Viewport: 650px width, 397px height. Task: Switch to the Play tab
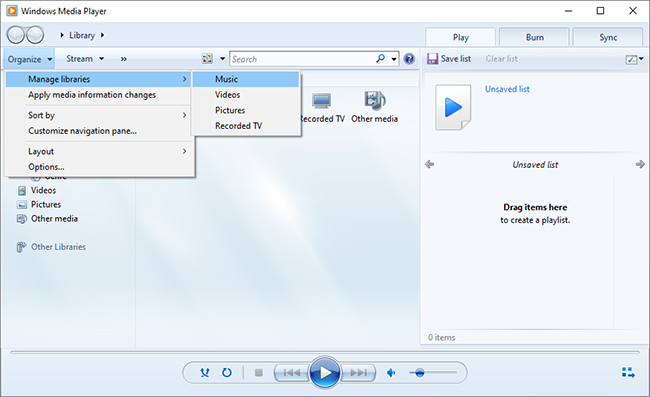coord(461,37)
